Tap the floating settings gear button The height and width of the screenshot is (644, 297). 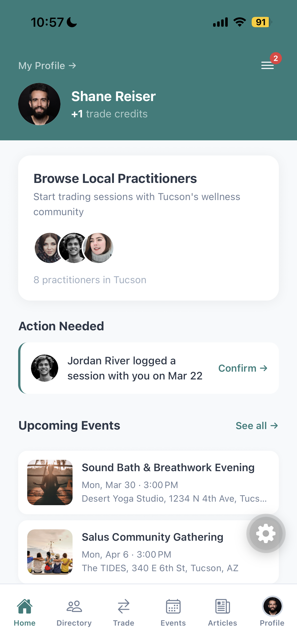coord(266,533)
